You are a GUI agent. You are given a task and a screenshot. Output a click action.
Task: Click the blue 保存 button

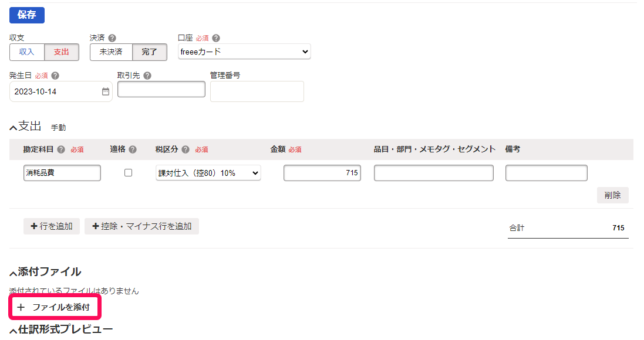coord(26,15)
